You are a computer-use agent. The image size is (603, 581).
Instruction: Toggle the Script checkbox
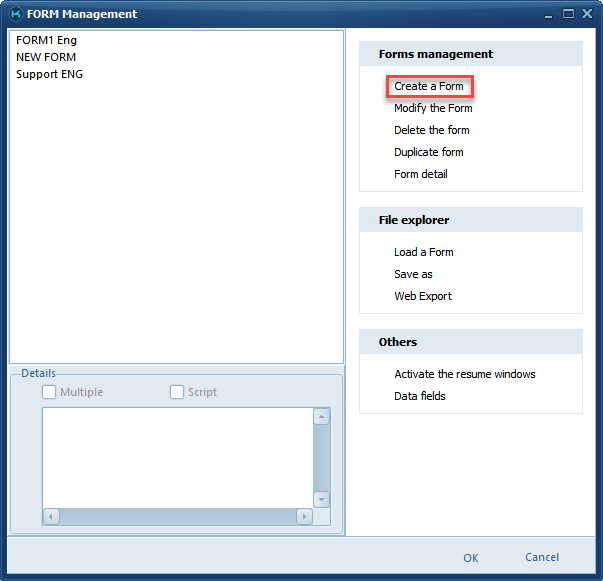177,392
